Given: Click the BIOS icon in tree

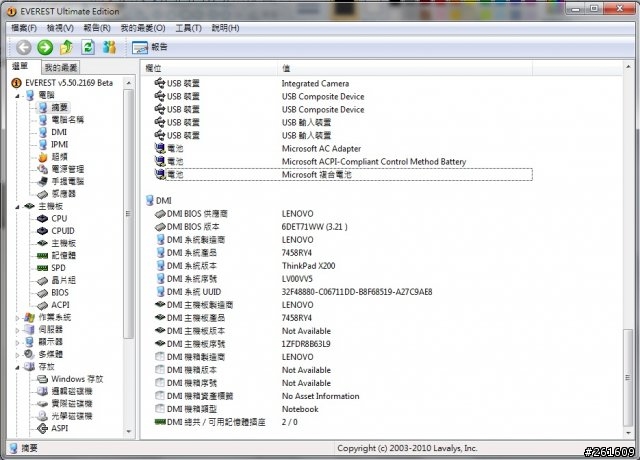Looking at the screenshot, I should (x=42, y=293).
